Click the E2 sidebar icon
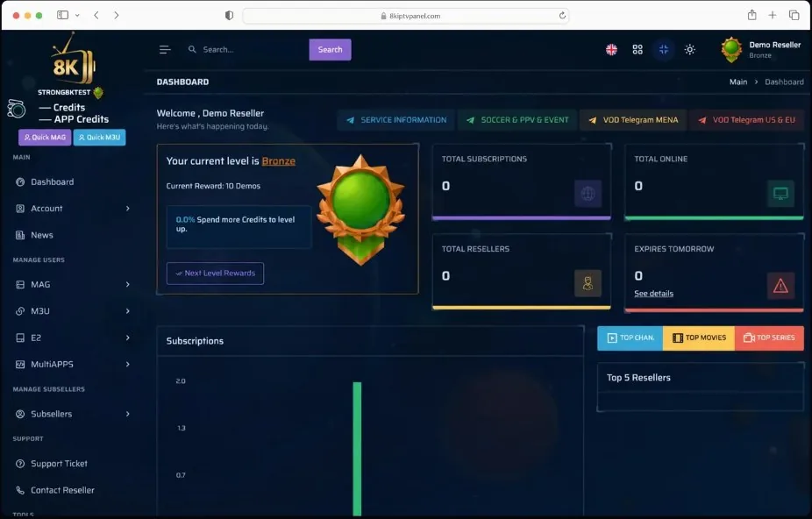The image size is (812, 519). 20,338
